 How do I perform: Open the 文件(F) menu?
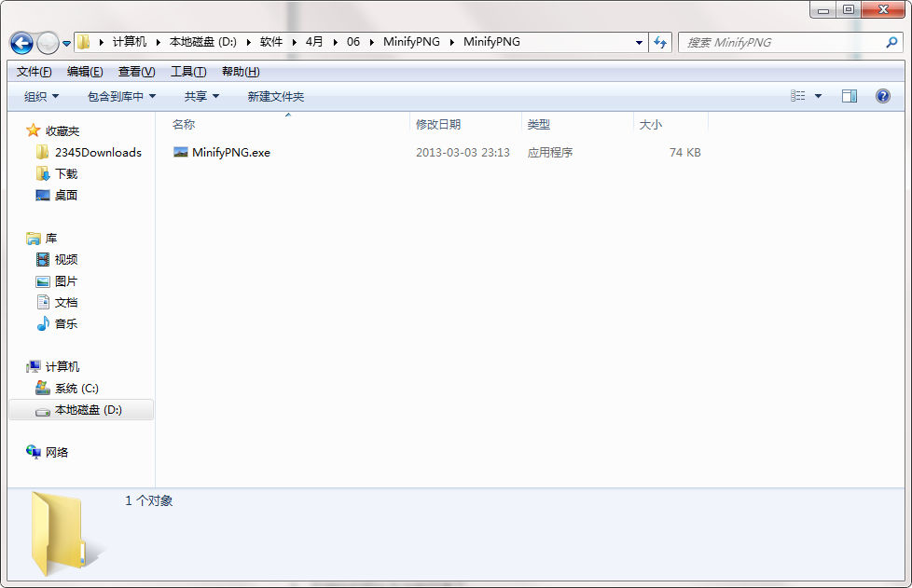[34, 72]
